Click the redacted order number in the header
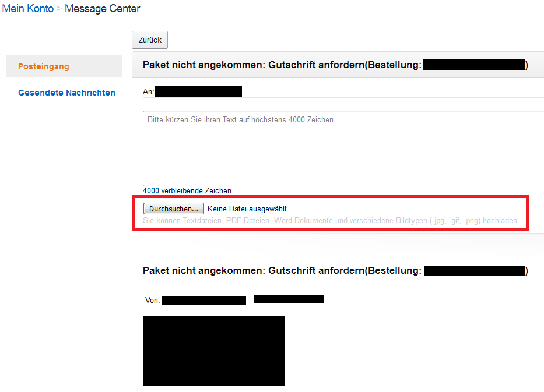Screen dimensions: 544x392 coord(474,65)
